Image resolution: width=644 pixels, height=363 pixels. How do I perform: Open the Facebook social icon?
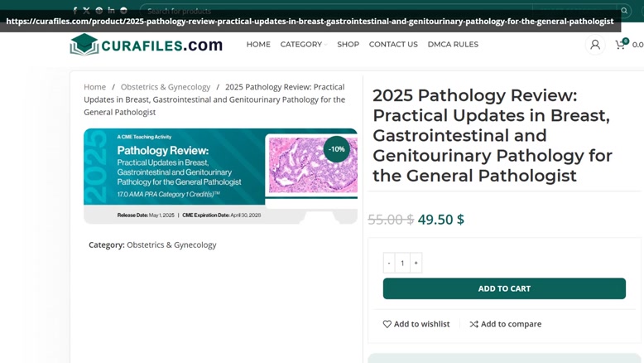point(74,11)
